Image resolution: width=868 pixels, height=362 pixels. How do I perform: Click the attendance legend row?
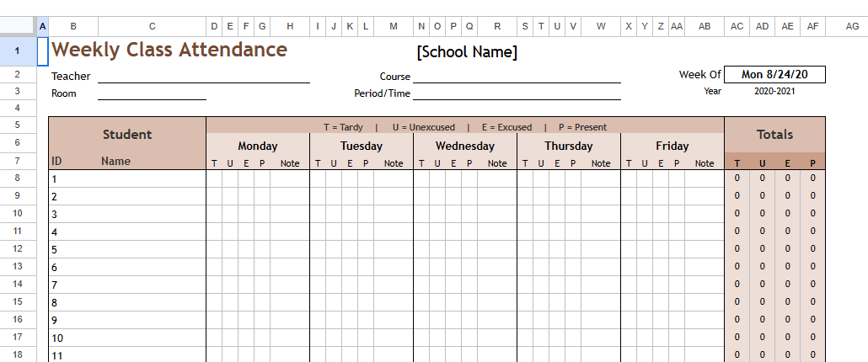[x=465, y=127]
